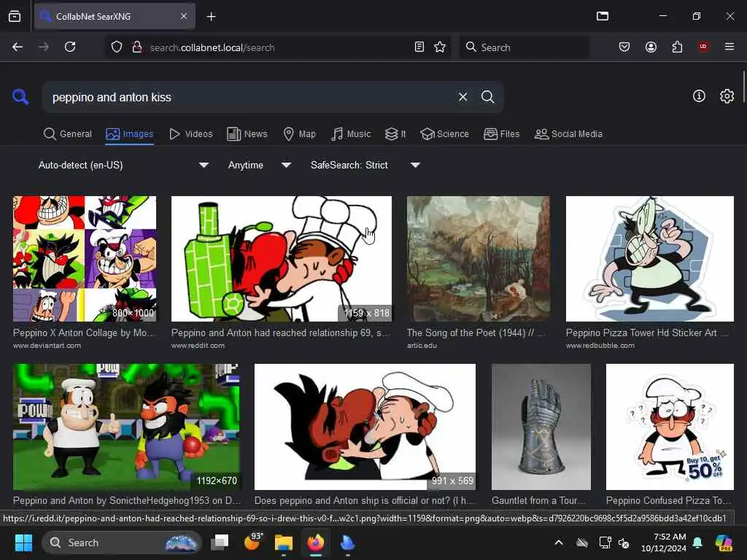Open File Explorer from taskbar

(x=284, y=542)
